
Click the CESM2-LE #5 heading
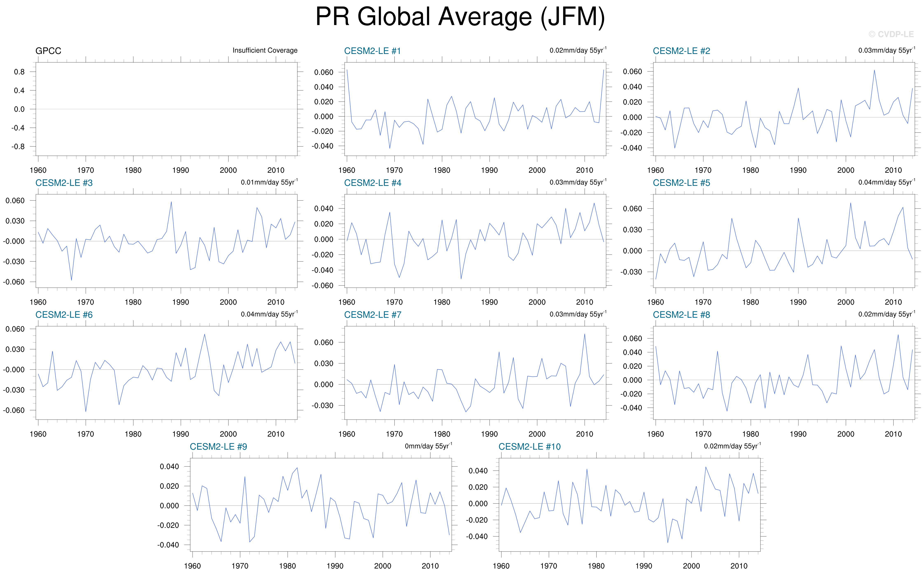coord(681,183)
